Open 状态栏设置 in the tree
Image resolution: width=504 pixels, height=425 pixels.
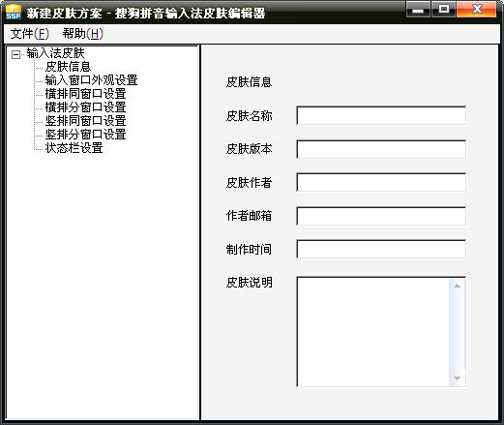pyautogui.click(x=74, y=148)
